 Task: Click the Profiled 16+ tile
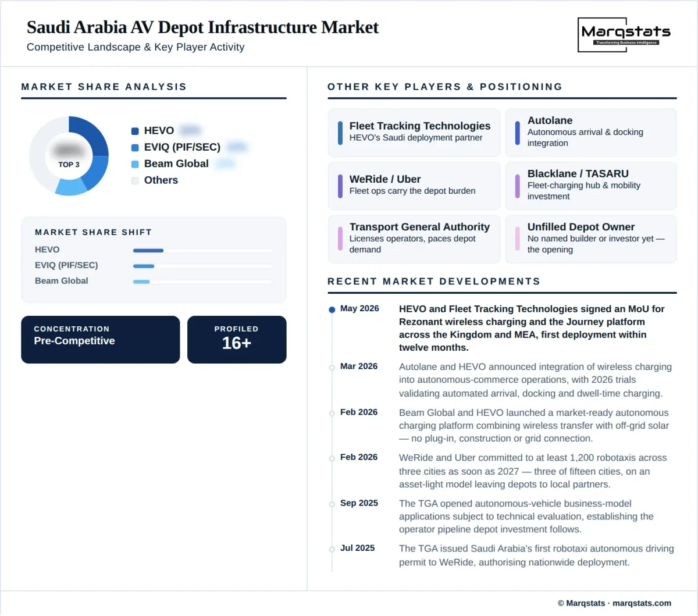237,340
